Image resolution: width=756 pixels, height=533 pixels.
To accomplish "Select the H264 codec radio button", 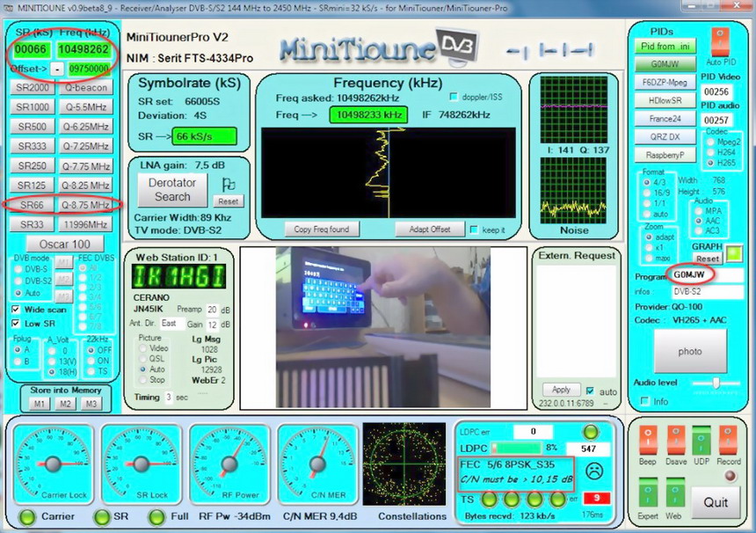I will pyautogui.click(x=710, y=152).
